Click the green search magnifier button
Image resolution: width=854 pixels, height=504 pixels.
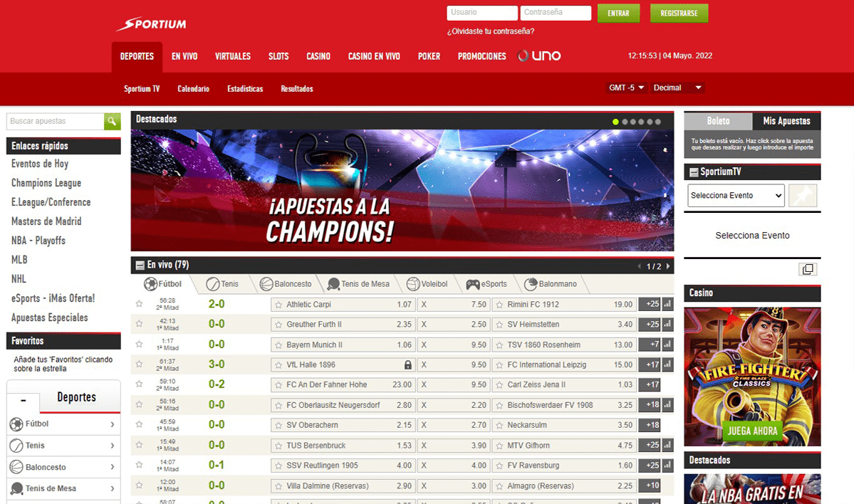point(113,122)
